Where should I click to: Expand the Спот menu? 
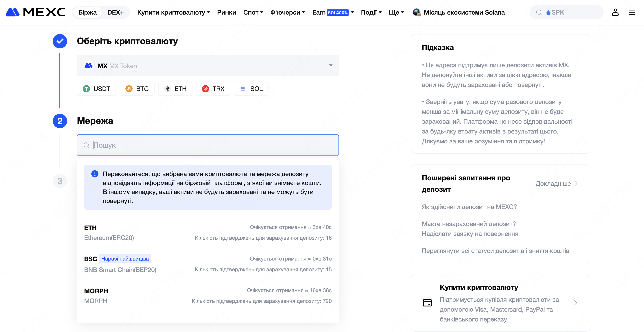tap(253, 12)
